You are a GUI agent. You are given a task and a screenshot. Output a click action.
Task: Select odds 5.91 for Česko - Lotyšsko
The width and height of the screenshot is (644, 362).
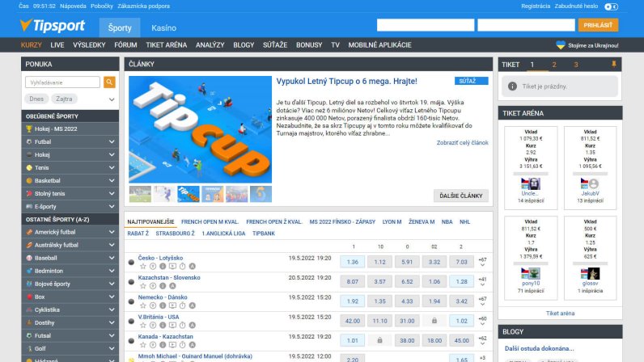(x=407, y=262)
